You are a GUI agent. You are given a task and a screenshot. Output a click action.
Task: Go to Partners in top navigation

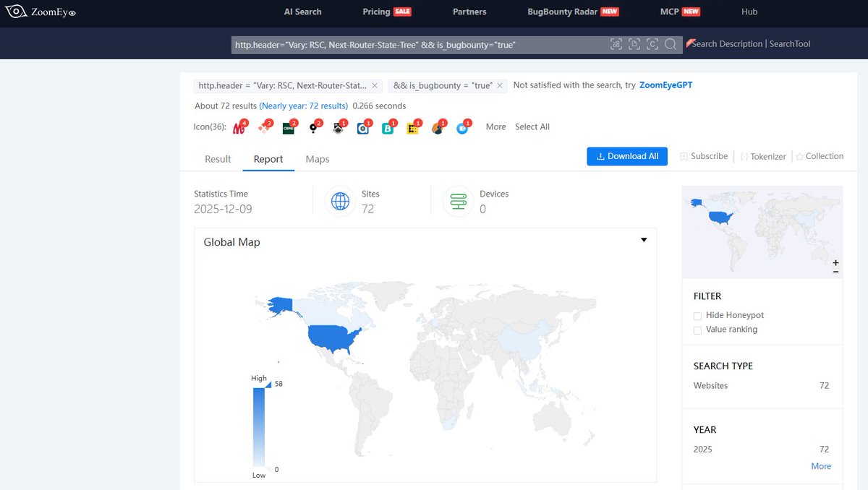point(469,12)
